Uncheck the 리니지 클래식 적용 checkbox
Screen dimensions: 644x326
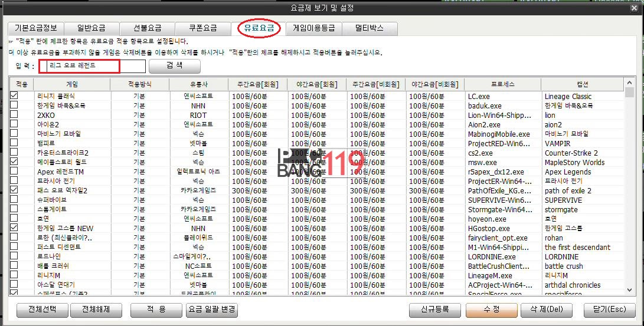[14, 96]
